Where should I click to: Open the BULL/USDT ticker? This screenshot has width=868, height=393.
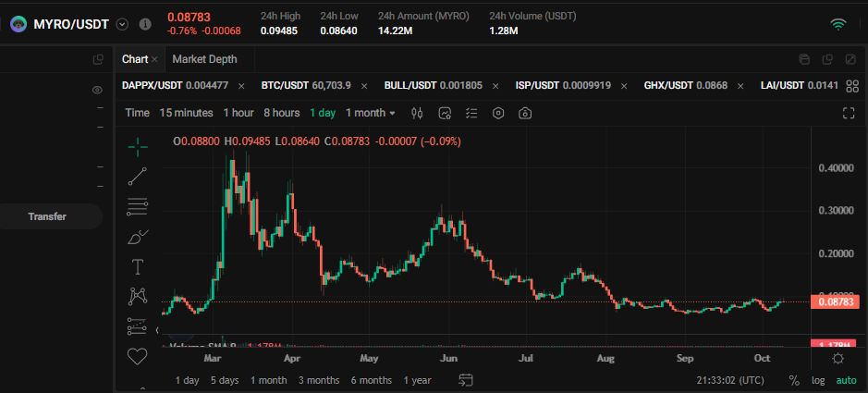click(433, 86)
